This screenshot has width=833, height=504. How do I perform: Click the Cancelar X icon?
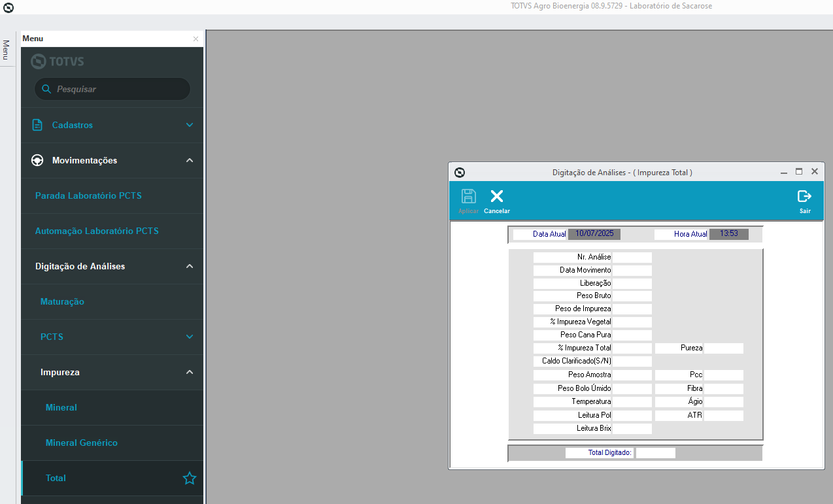tap(497, 196)
